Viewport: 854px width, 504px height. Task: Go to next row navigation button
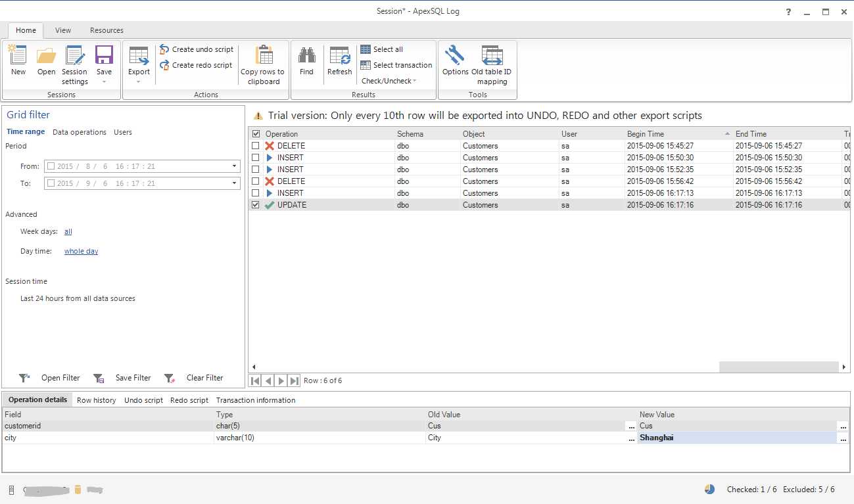click(281, 380)
